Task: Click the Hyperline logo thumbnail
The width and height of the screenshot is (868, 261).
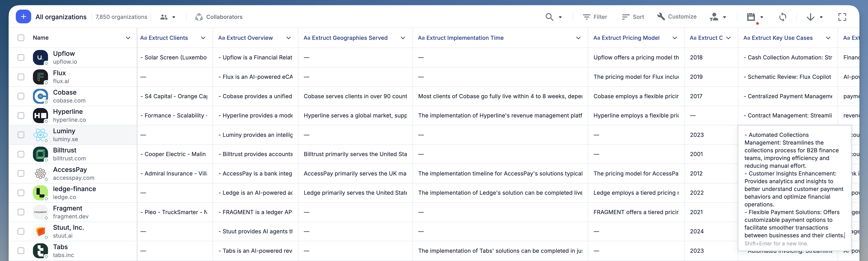Action: pyautogui.click(x=40, y=116)
